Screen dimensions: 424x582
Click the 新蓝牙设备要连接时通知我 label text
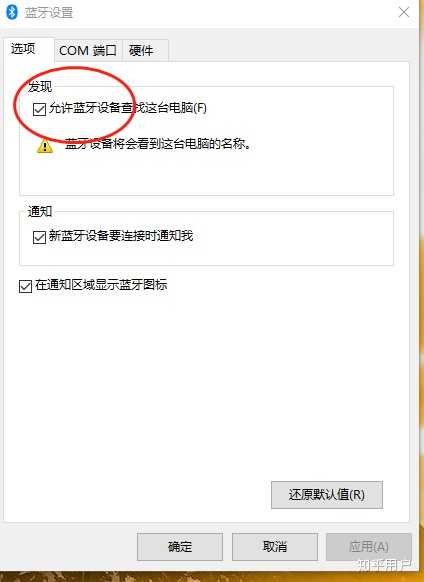121,236
